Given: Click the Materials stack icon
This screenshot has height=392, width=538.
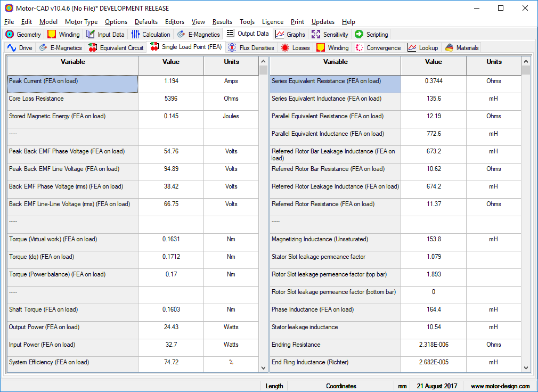Looking at the screenshot, I should point(449,48).
